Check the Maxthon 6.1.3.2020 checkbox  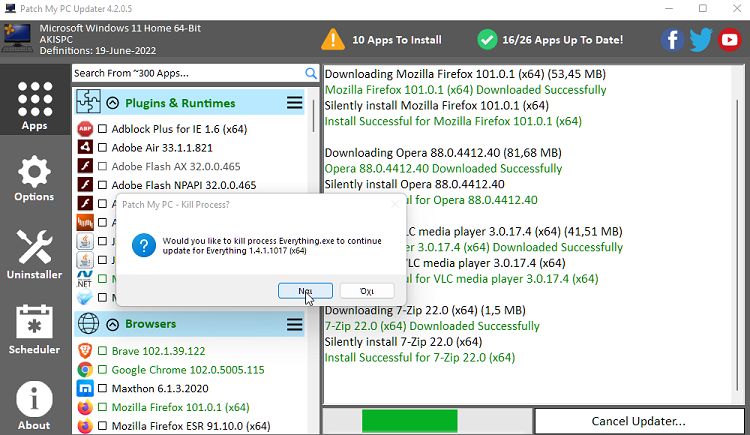pyautogui.click(x=102, y=388)
